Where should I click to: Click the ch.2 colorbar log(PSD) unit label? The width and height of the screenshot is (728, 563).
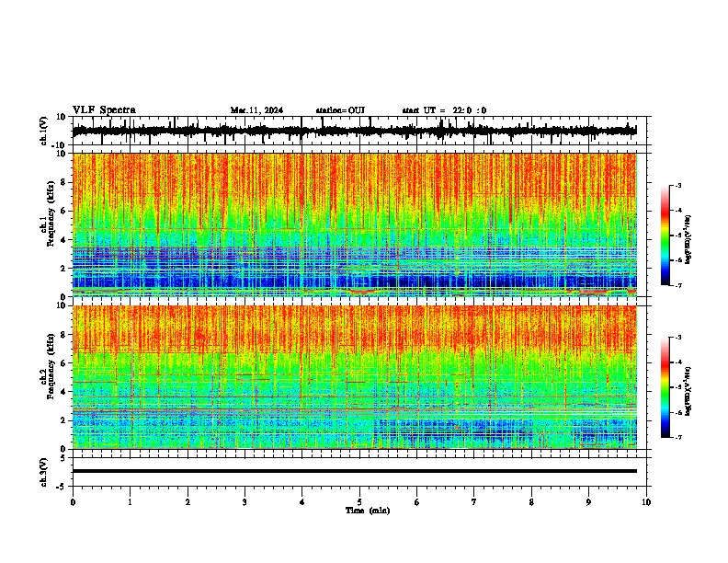[688, 391]
